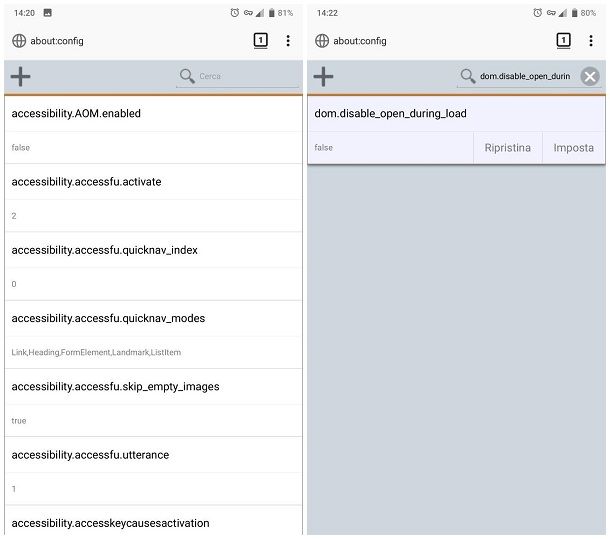Open tabs counter in left screenshot
The image size is (610, 539).
pyautogui.click(x=261, y=40)
